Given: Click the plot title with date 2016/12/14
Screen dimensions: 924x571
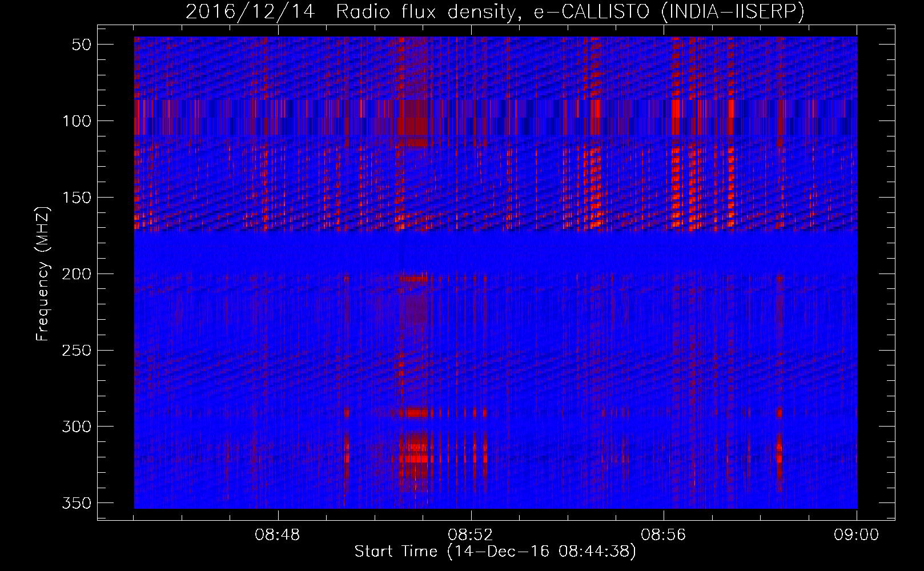Looking at the screenshot, I should coord(495,12).
